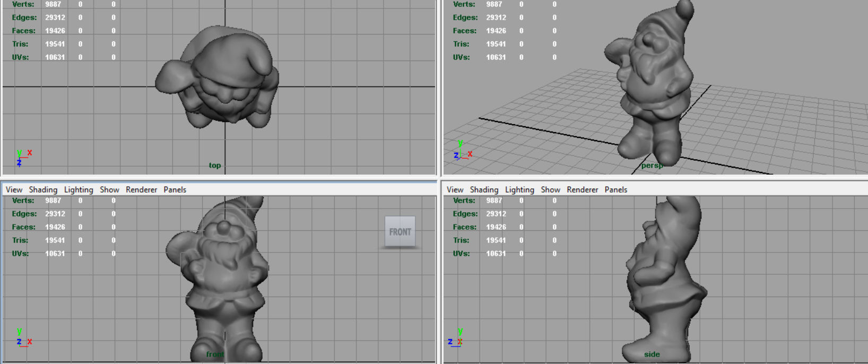
Task: Click 'Verts:' label in top viewport
Action: pyautogui.click(x=23, y=4)
